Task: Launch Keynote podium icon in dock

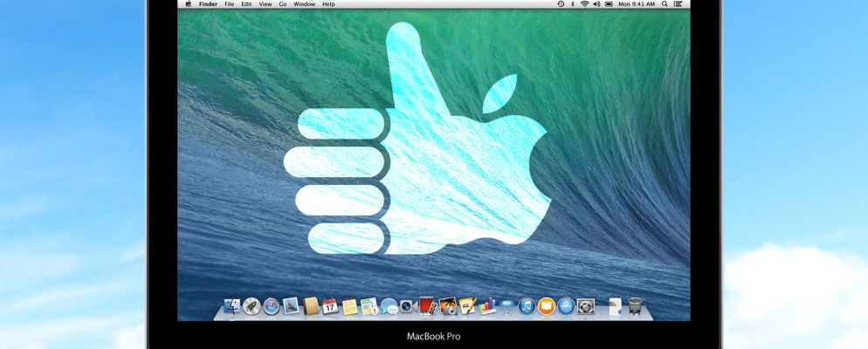Action: [506, 306]
